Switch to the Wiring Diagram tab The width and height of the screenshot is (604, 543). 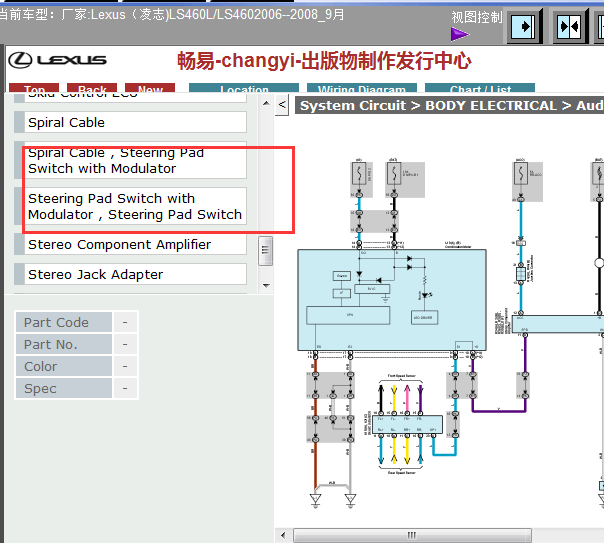pyautogui.click(x=362, y=88)
